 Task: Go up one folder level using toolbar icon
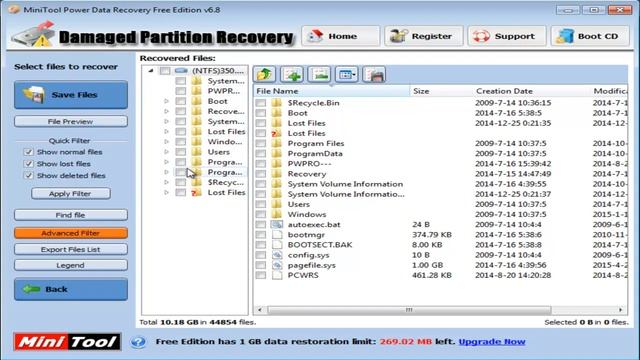264,75
